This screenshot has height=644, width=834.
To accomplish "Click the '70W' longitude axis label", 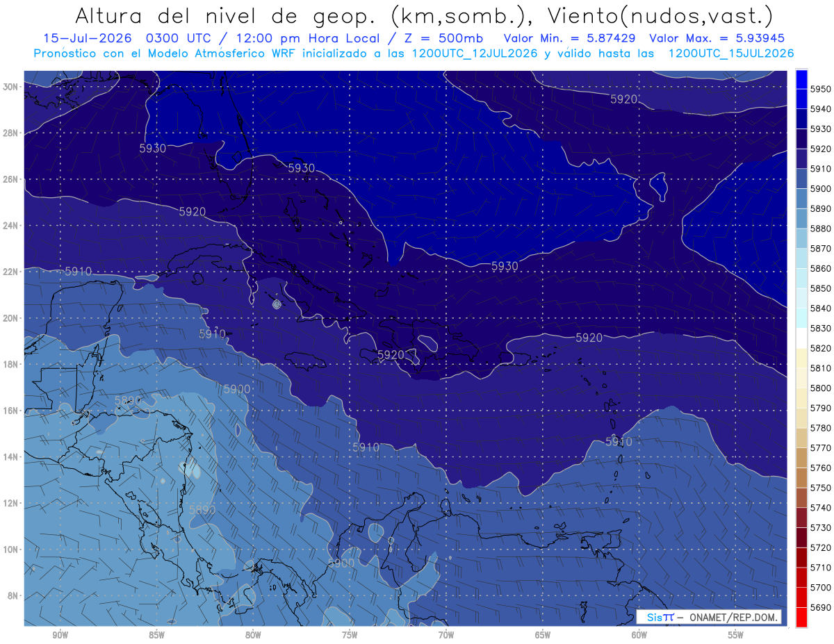I will coord(446,635).
